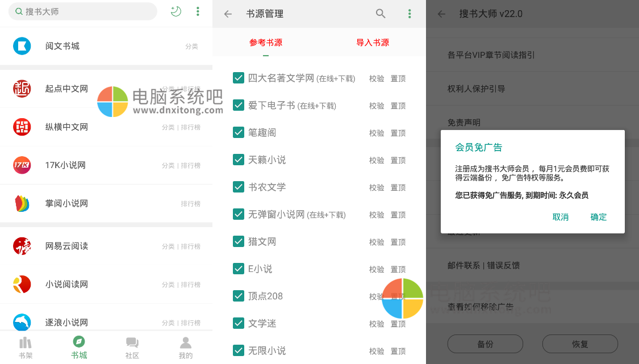
Task: Uncheck 爱下电子书 source
Action: [x=239, y=105]
